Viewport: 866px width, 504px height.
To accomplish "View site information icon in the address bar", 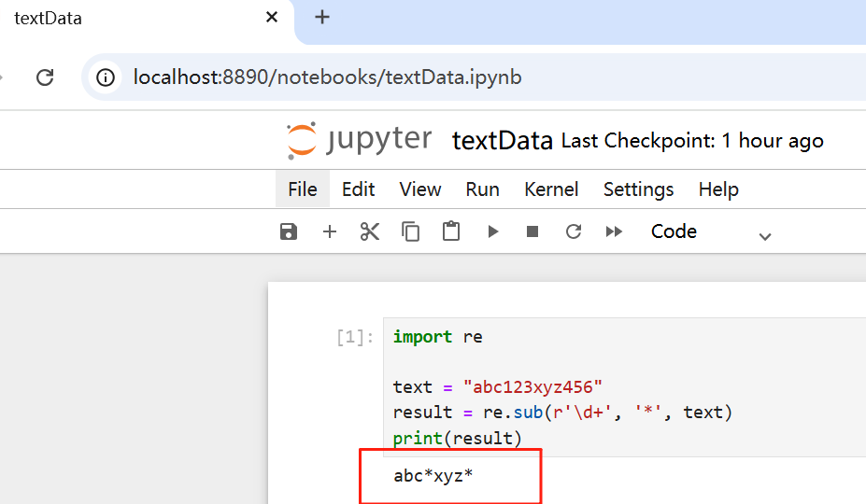I will point(106,77).
